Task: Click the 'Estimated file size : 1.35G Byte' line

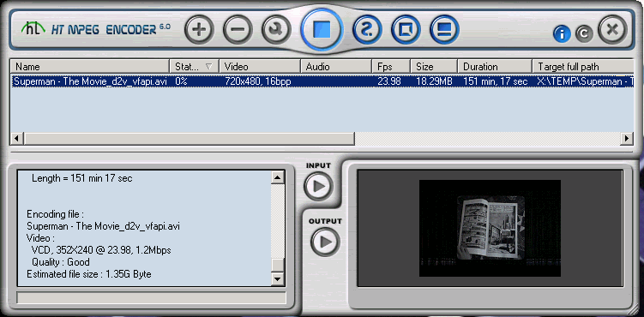Action: pyautogui.click(x=89, y=274)
